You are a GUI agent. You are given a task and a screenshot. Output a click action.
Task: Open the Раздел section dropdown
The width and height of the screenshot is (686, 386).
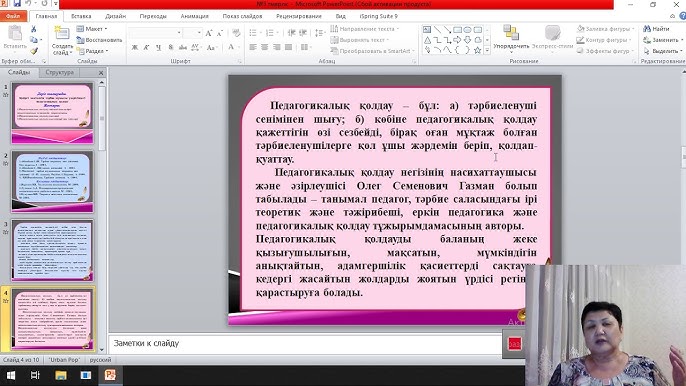click(x=93, y=51)
